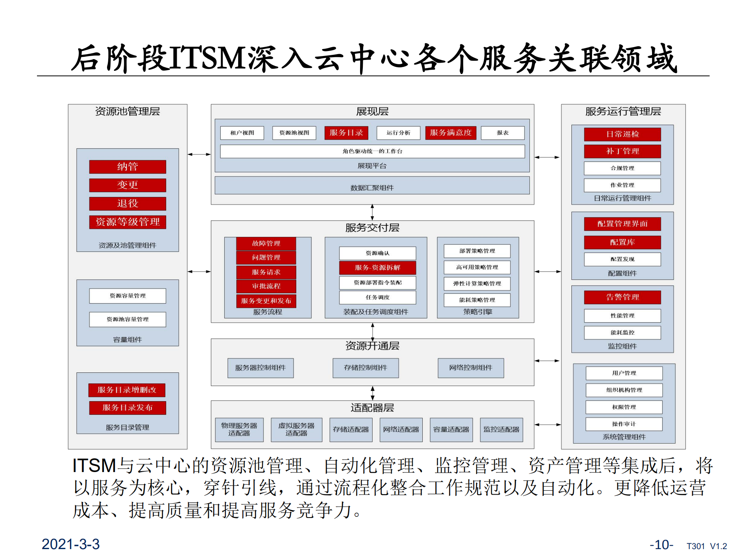This screenshot has width=747, height=560.
Task: Click the 服务满意度 red block
Action: click(450, 133)
